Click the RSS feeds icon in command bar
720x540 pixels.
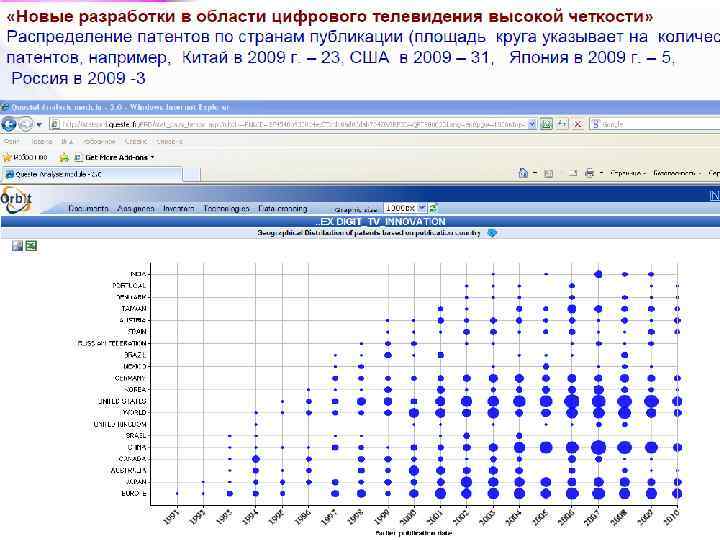click(x=548, y=174)
